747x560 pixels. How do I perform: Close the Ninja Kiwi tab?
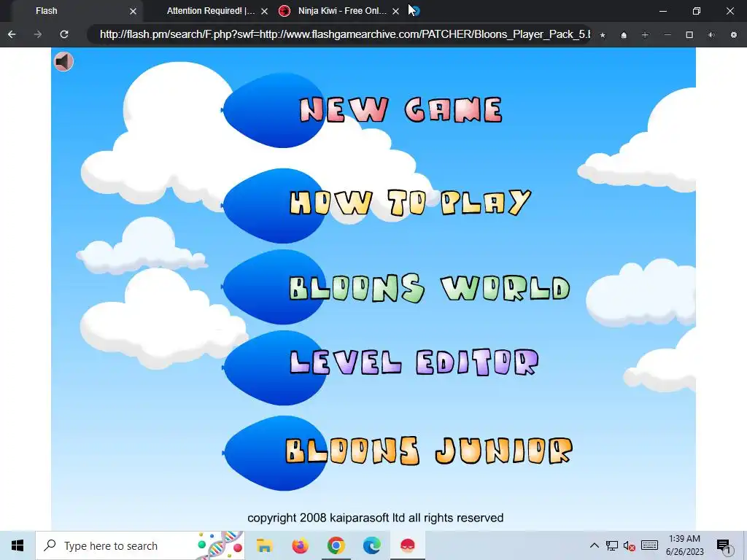(395, 11)
